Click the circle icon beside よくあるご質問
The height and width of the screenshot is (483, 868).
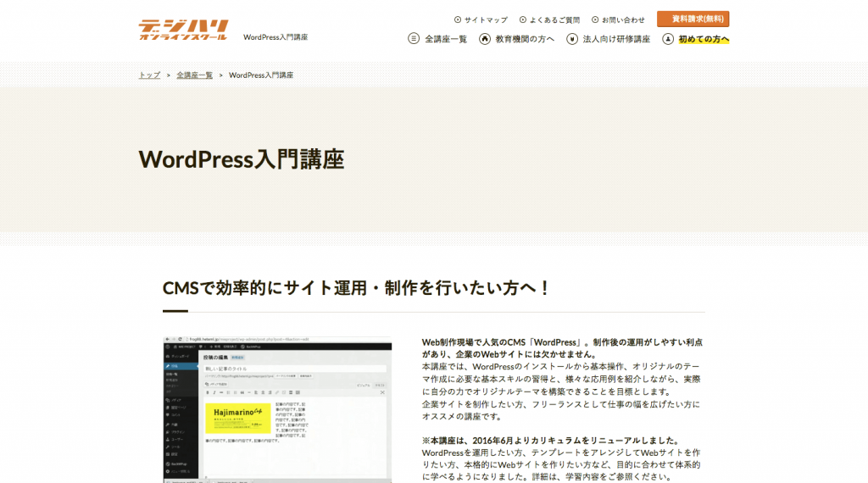[x=523, y=20]
